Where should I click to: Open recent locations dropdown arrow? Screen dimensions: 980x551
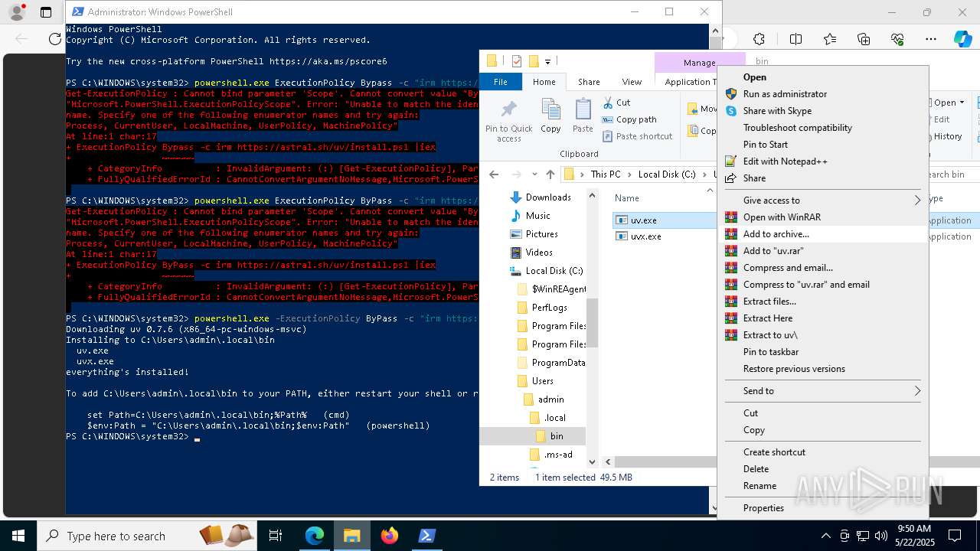(x=534, y=174)
